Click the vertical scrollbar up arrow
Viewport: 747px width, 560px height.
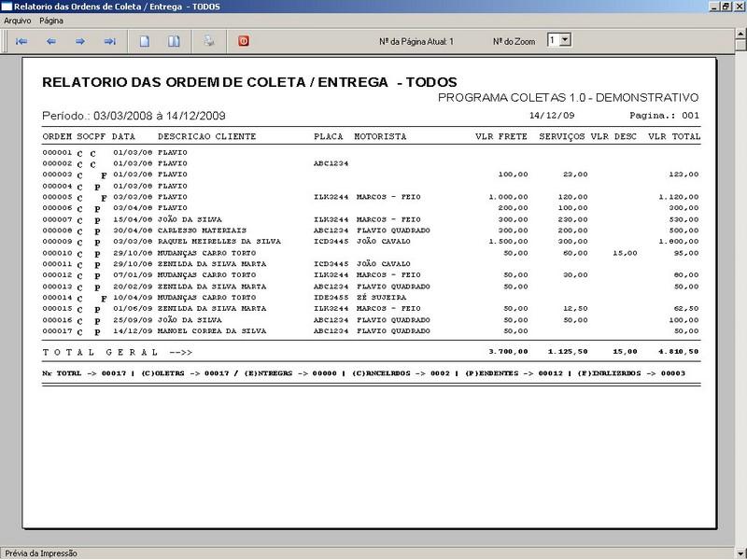coord(740,34)
